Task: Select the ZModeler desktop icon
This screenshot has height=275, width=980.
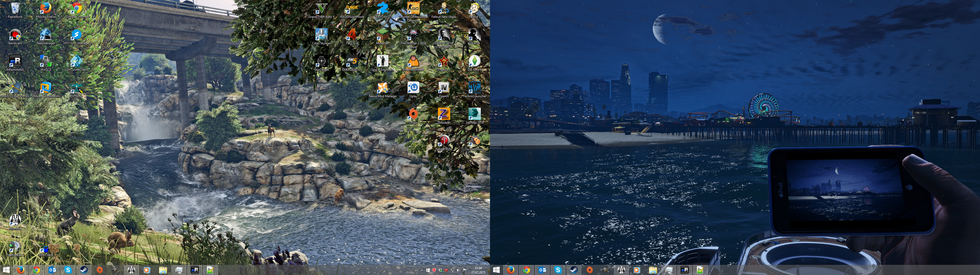Action: pos(444,115)
